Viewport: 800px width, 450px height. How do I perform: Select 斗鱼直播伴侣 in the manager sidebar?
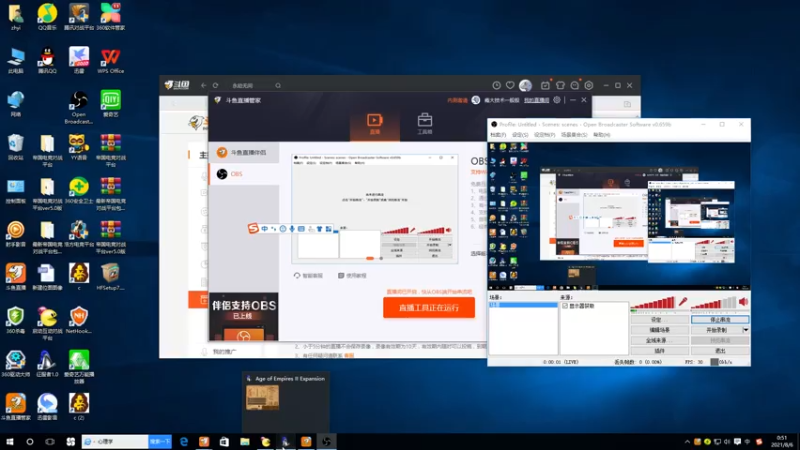pyautogui.click(x=244, y=153)
